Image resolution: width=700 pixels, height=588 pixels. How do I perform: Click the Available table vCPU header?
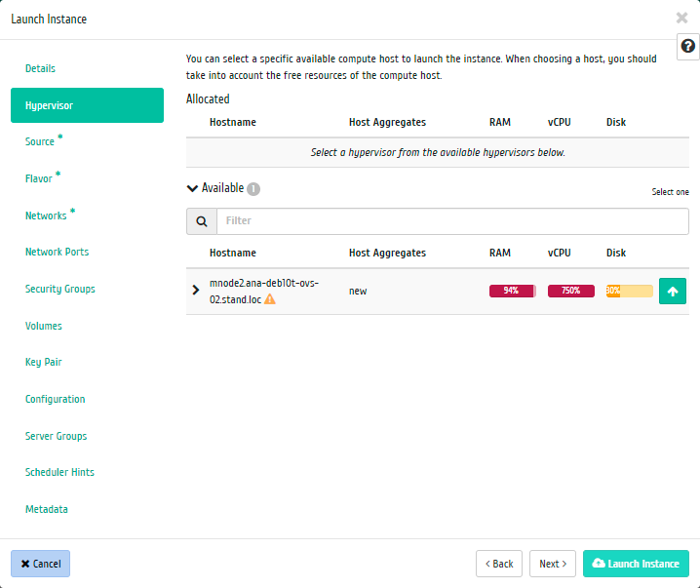559,253
